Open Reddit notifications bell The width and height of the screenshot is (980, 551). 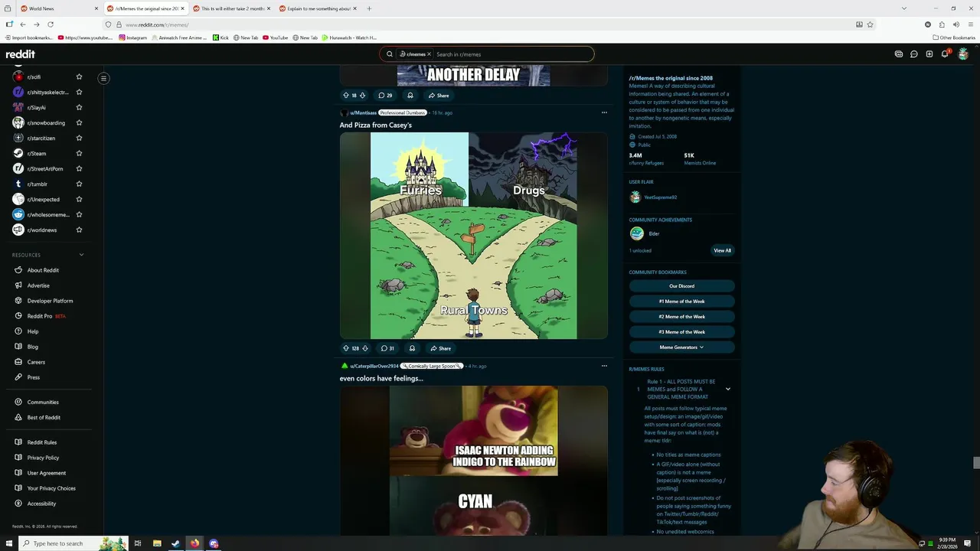(945, 54)
